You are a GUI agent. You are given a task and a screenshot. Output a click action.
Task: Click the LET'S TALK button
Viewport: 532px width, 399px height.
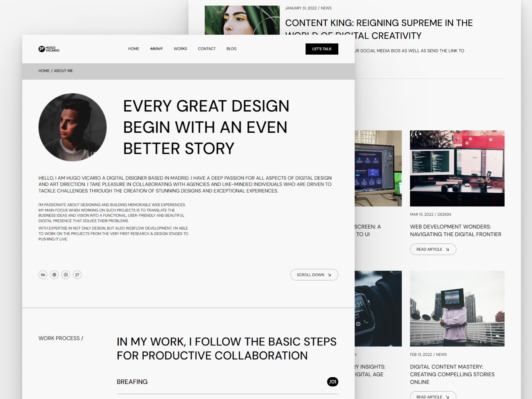pos(322,49)
